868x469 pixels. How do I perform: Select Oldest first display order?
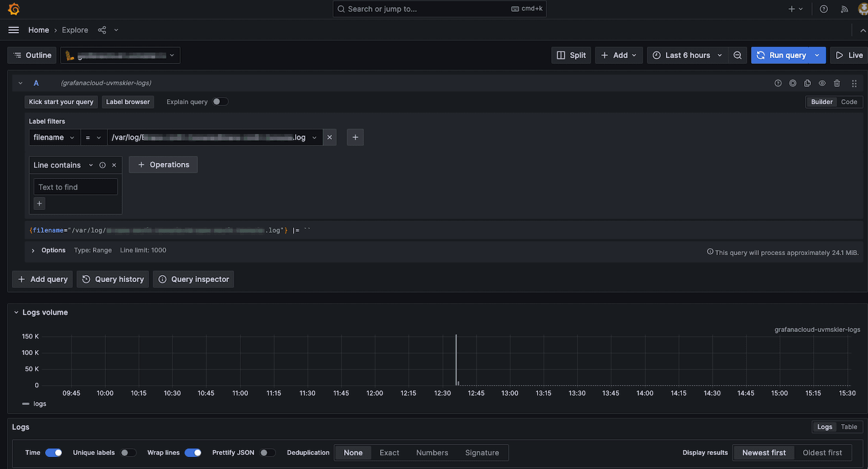(x=822, y=453)
